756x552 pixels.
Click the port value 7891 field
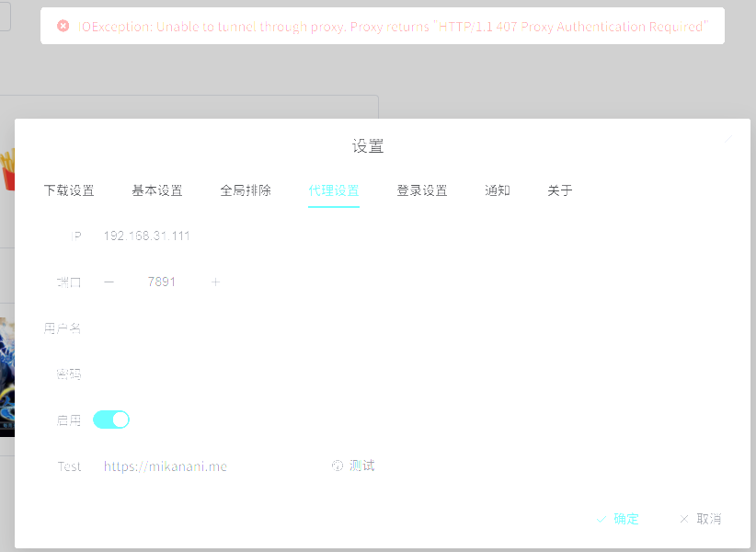(162, 282)
